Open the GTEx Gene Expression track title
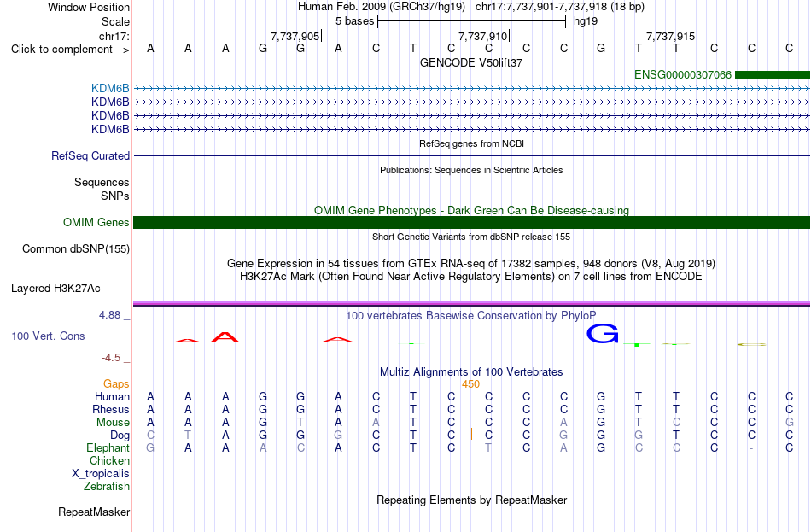Screen dimensions: 811x532 tap(471, 263)
